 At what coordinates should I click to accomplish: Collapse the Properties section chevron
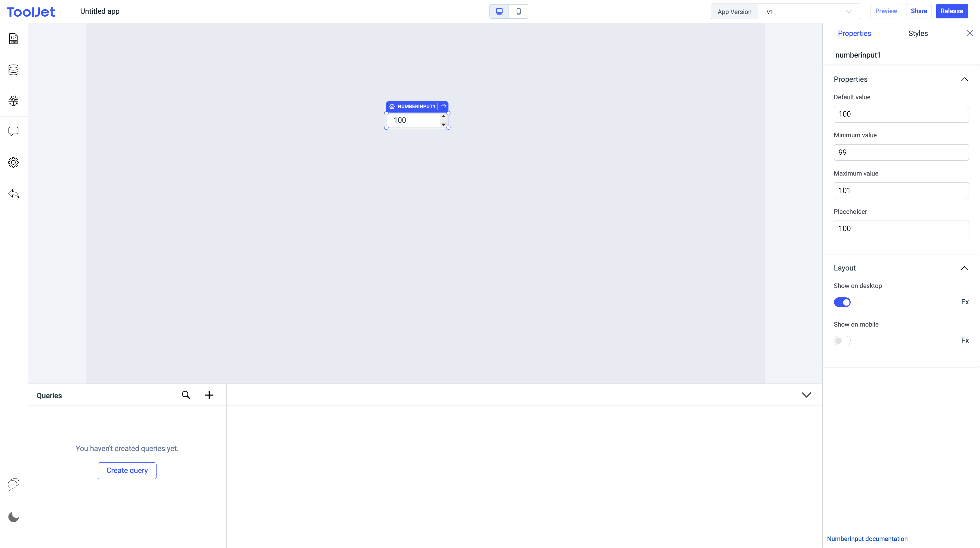coord(965,79)
